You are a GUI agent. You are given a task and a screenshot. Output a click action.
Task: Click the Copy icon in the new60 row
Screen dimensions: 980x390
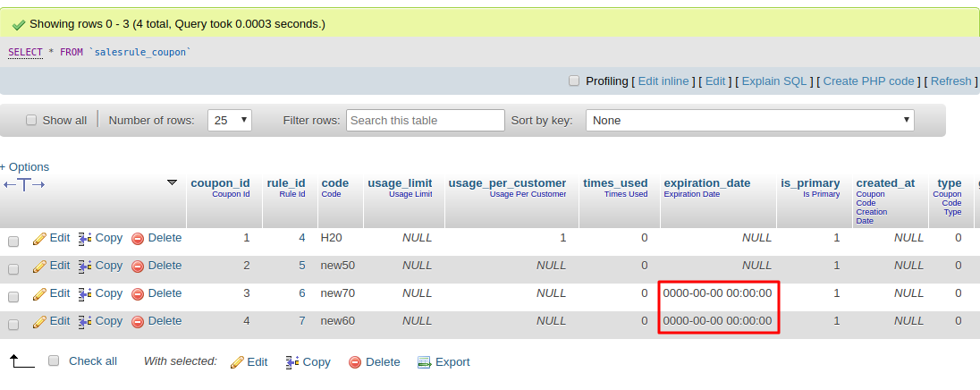point(85,322)
